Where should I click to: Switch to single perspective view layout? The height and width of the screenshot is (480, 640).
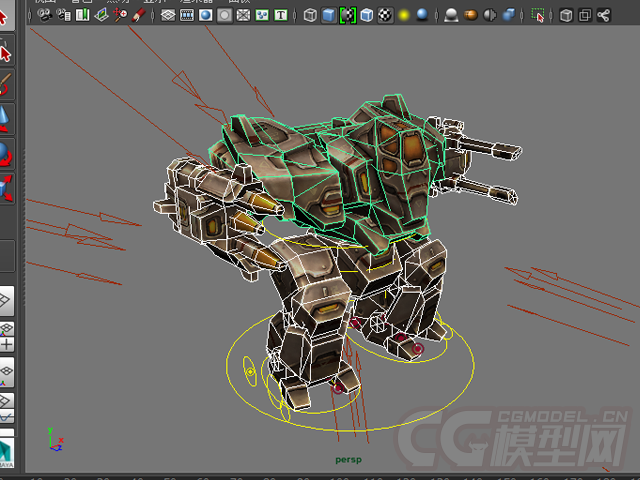(7, 301)
